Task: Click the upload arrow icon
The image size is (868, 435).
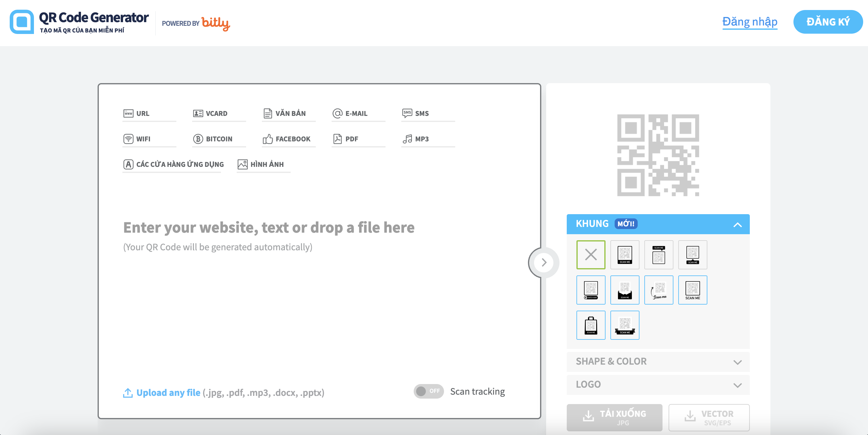Action: tap(128, 393)
